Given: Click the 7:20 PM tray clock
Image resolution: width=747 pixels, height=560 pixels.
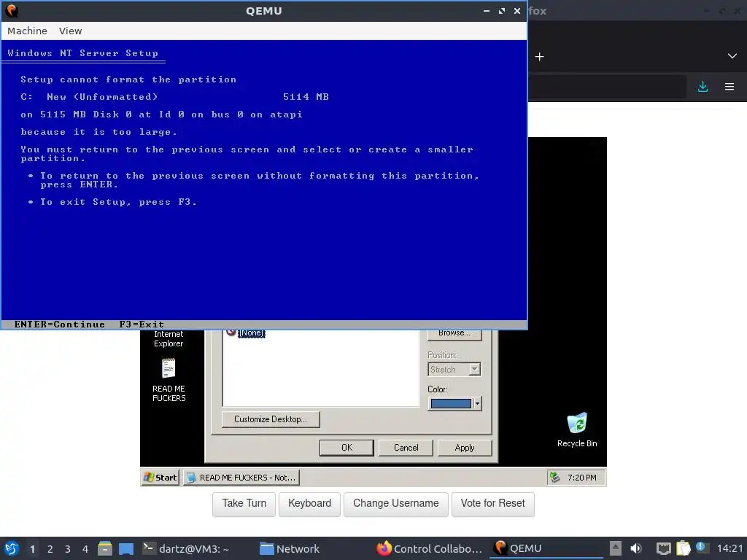Looking at the screenshot, I should point(581,478).
